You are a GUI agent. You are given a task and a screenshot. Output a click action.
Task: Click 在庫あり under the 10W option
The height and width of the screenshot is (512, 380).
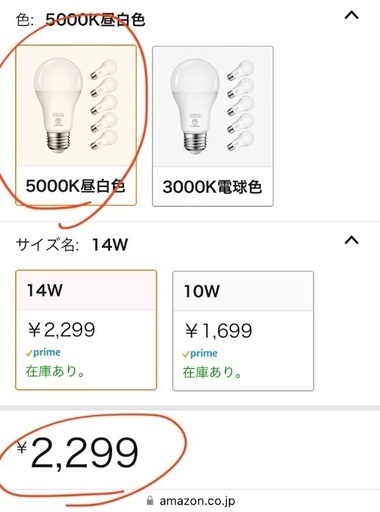212,372
